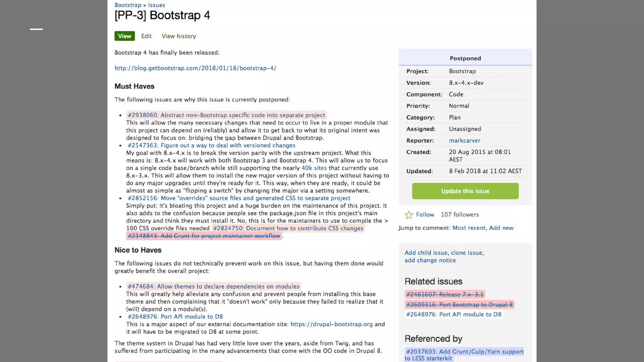Click the Related issues heading
The image size is (644, 362).
[x=433, y=281]
